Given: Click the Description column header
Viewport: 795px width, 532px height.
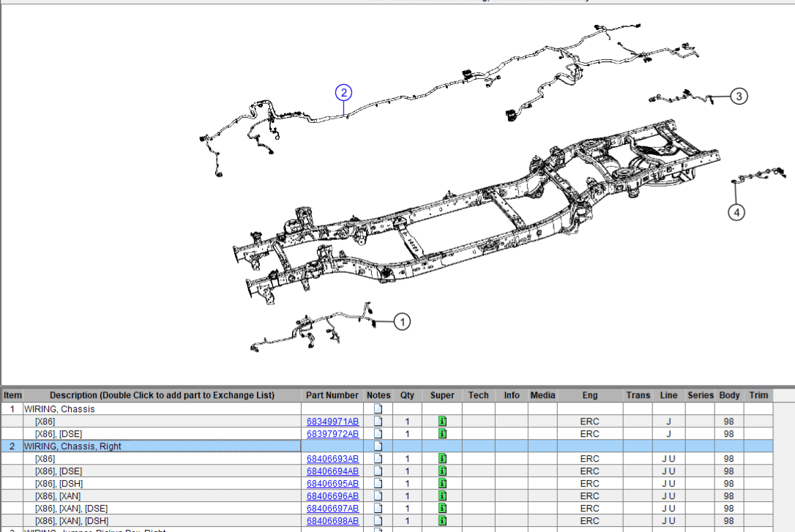Looking at the screenshot, I should tap(163, 395).
